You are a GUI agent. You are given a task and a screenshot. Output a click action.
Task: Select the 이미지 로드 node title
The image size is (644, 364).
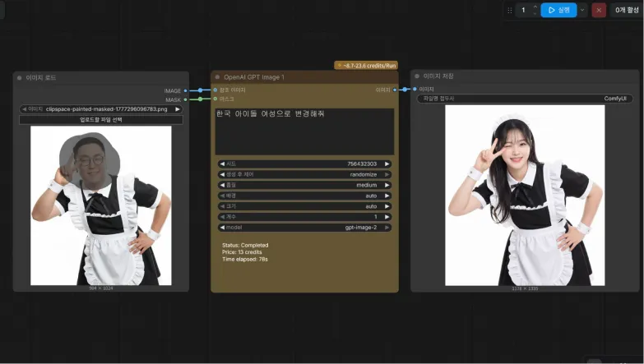[40, 77]
